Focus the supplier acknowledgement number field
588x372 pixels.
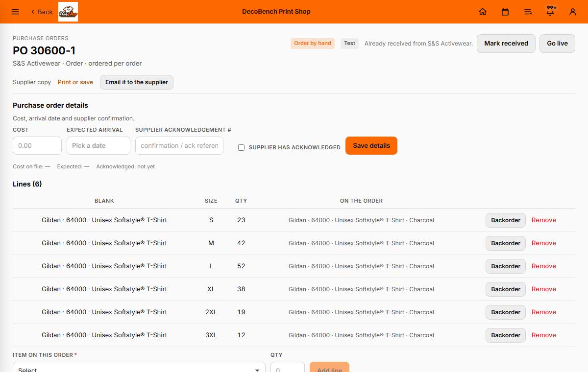click(179, 146)
